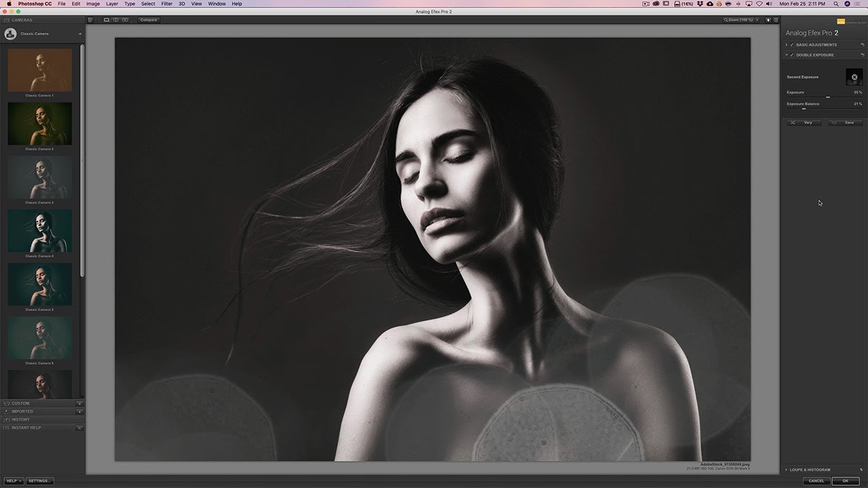This screenshot has height=488, width=868.
Task: Click the OK button
Action: pyautogui.click(x=846, y=481)
